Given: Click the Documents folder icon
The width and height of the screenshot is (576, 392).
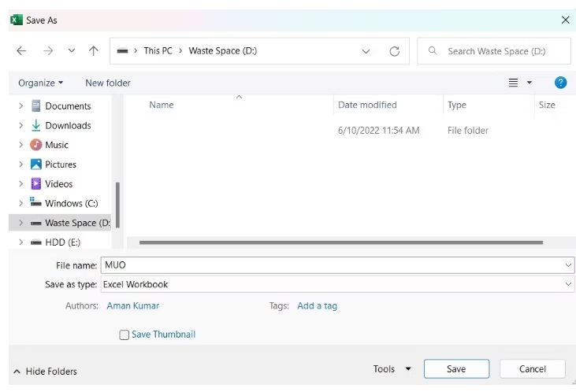Looking at the screenshot, I should 36,105.
